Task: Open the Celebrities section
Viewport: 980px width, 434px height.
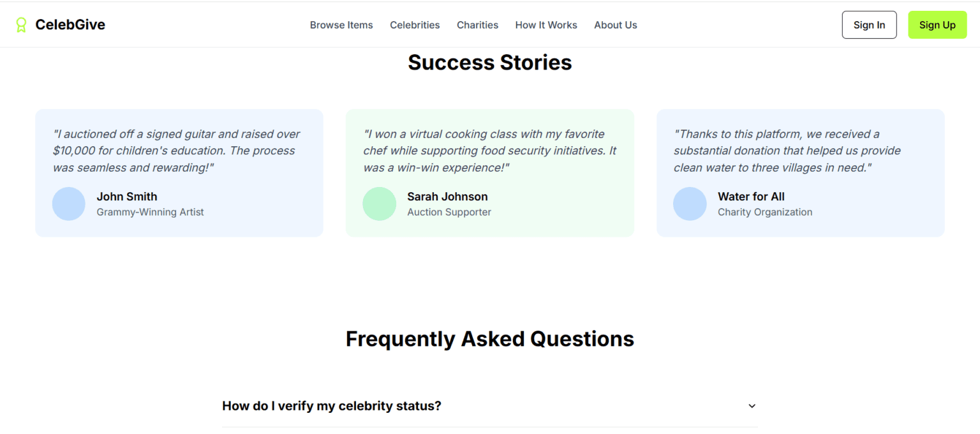Action: pyautogui.click(x=415, y=25)
